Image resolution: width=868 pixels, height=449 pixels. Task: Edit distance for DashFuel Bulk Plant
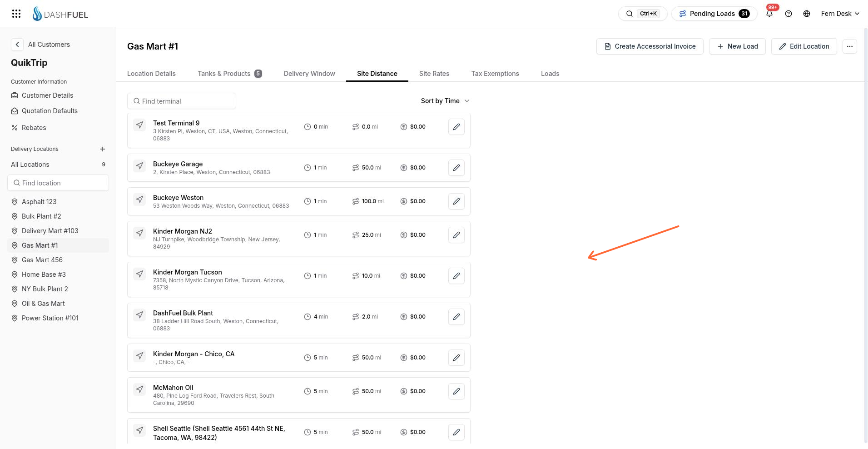456,317
